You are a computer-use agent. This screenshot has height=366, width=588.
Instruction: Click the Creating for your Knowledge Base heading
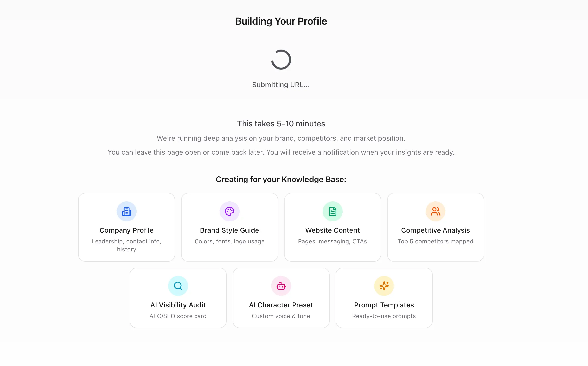tap(281, 179)
